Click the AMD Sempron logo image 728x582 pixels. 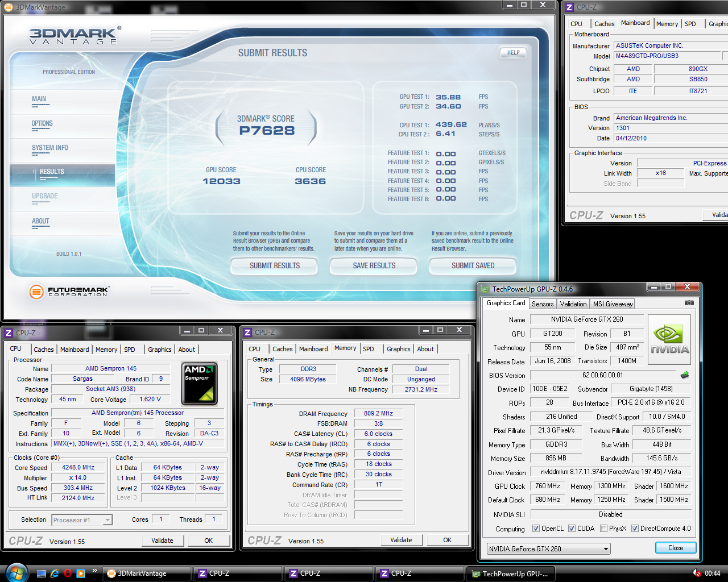tap(200, 384)
